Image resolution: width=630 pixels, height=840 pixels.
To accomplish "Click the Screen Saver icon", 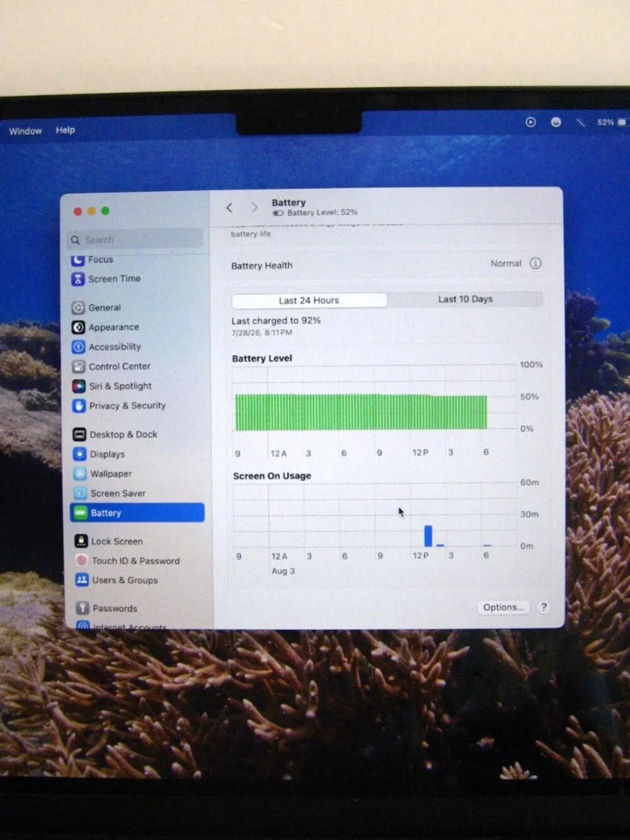I will click(x=80, y=493).
